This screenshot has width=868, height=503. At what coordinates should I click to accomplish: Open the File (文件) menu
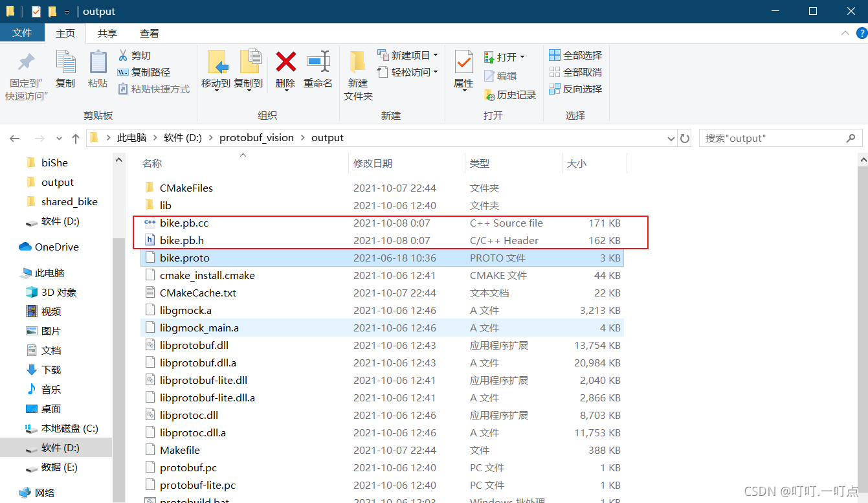click(x=22, y=33)
